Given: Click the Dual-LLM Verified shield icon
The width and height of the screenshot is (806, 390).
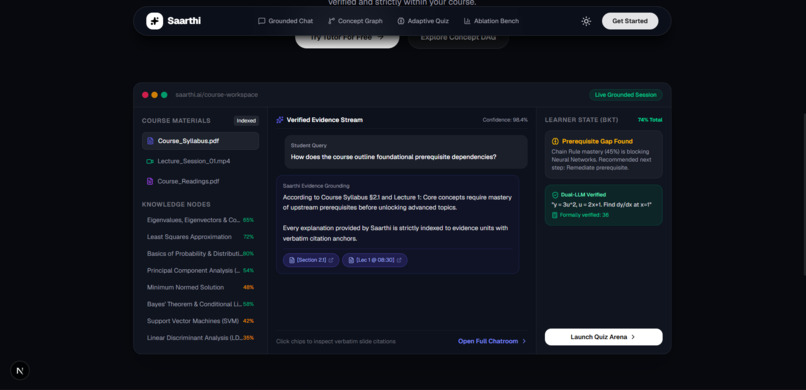Looking at the screenshot, I should click(555, 195).
